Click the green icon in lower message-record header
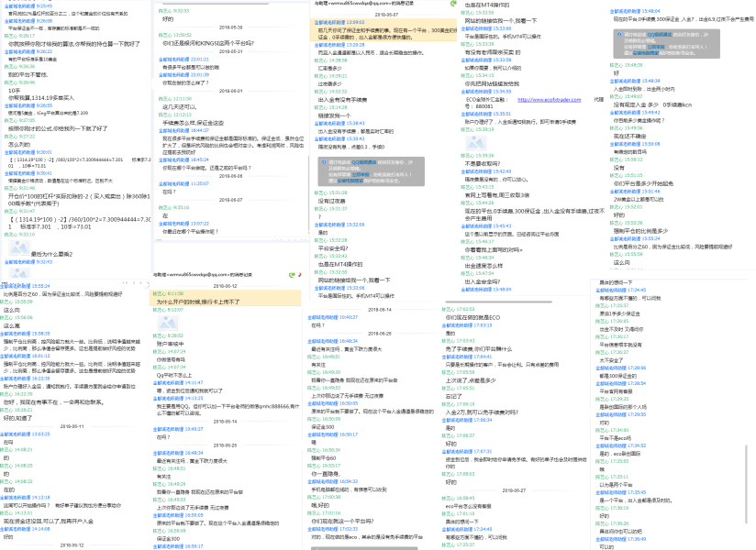This screenshot has width=756, height=550. coord(294,272)
